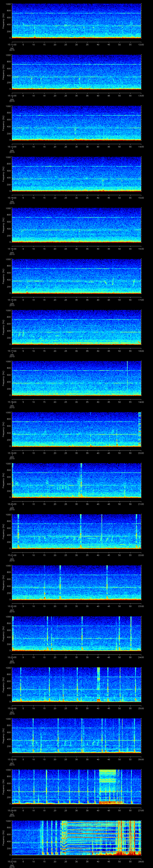The height and width of the screenshot is (868, 153).
Task: Open the spectrogram panel starting at 15:25:00
Action: [x=76, y=736]
